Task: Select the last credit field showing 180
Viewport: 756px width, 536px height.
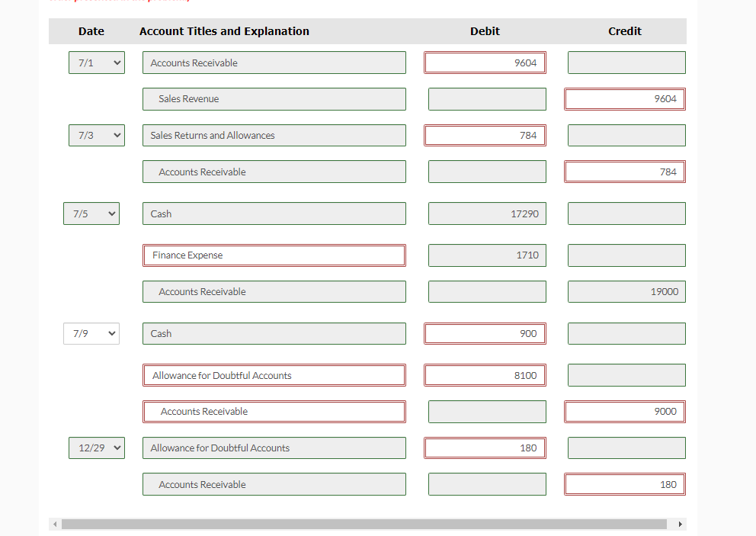Action: tap(625, 484)
